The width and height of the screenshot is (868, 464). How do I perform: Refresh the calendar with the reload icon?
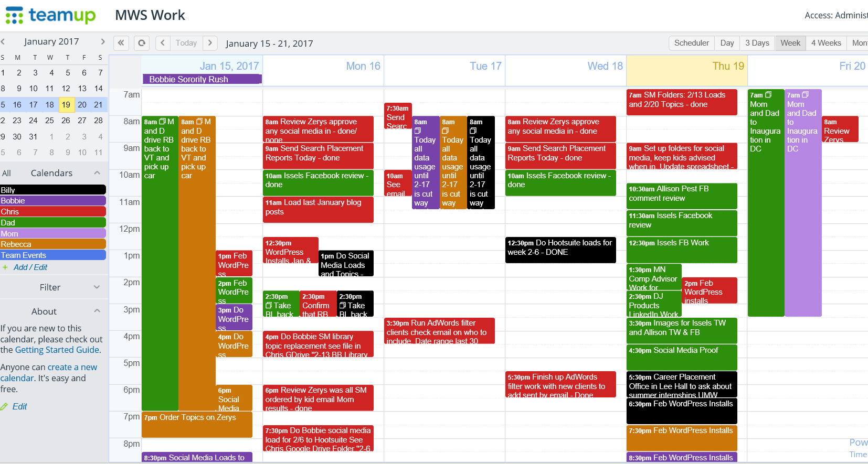(142, 43)
